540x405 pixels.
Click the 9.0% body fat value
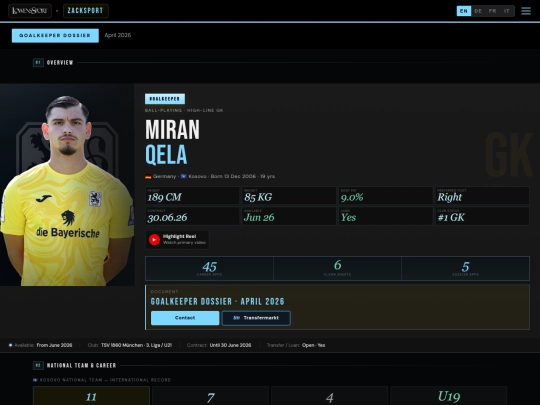point(352,197)
